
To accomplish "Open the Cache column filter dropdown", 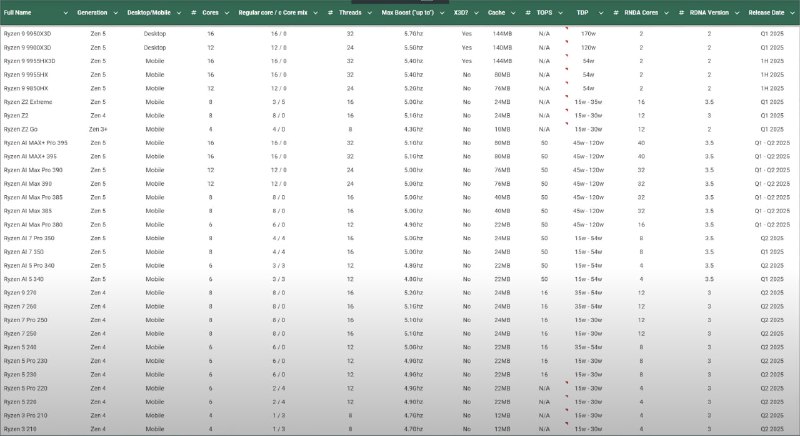I will [513, 13].
